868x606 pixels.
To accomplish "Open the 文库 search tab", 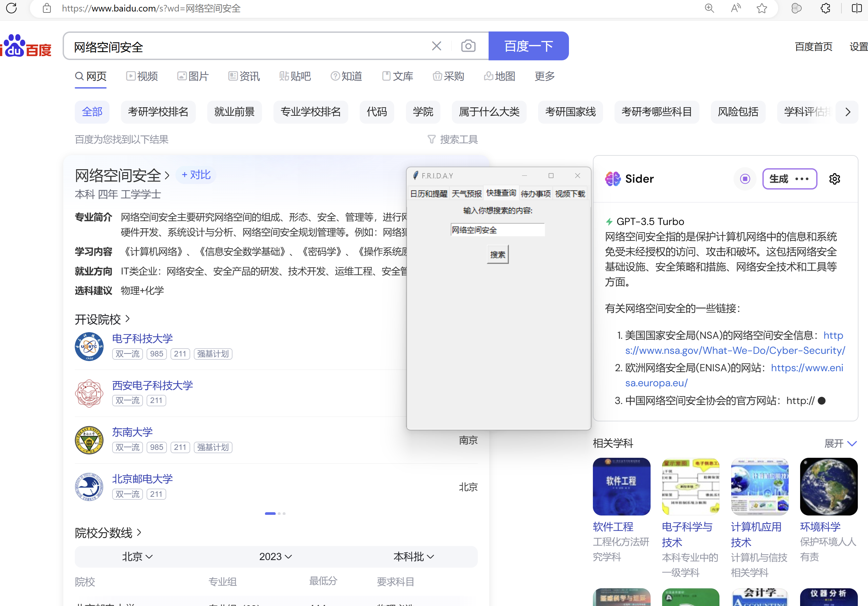I will pyautogui.click(x=398, y=76).
